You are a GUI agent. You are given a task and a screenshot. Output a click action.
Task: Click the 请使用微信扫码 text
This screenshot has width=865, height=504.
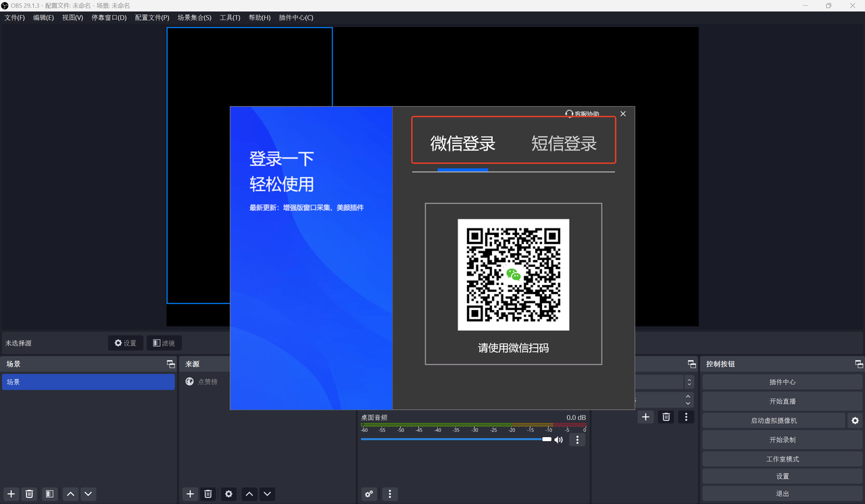(x=514, y=349)
